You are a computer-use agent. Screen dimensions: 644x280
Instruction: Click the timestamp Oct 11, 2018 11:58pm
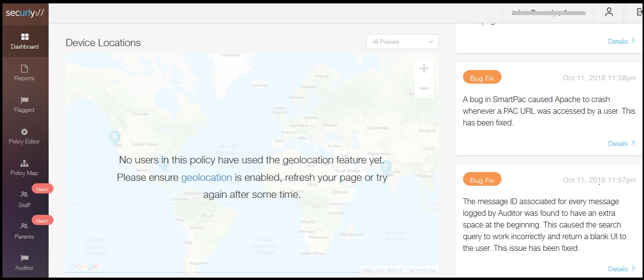click(599, 78)
